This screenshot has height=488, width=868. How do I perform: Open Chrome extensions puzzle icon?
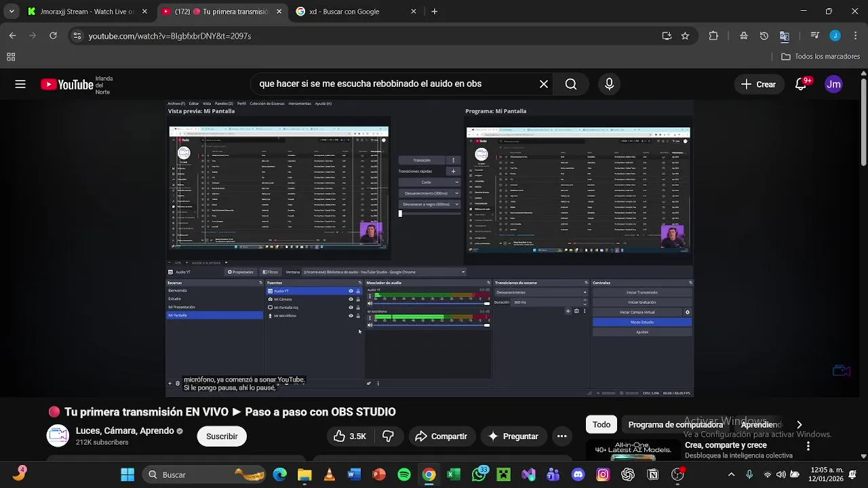coord(713,36)
